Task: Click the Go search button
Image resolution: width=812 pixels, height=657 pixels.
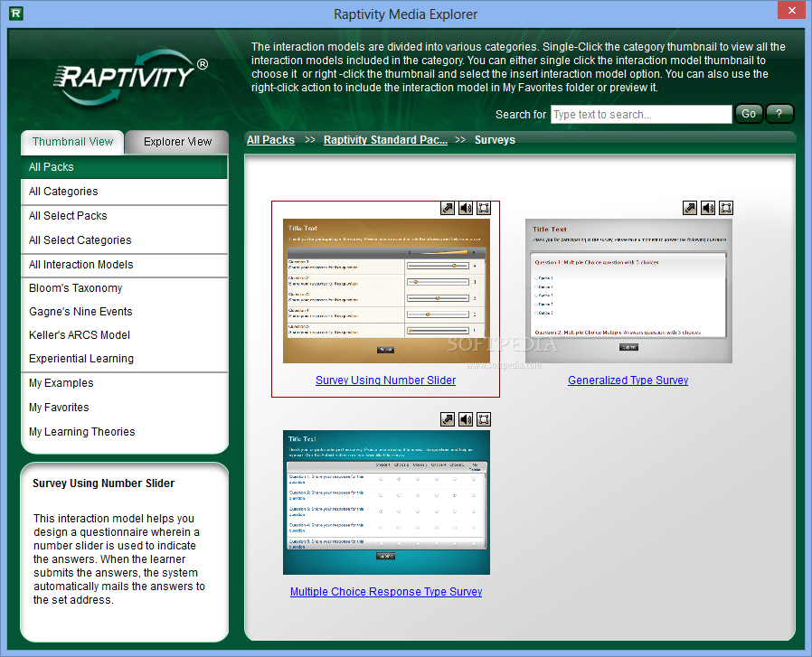Action: pos(749,114)
